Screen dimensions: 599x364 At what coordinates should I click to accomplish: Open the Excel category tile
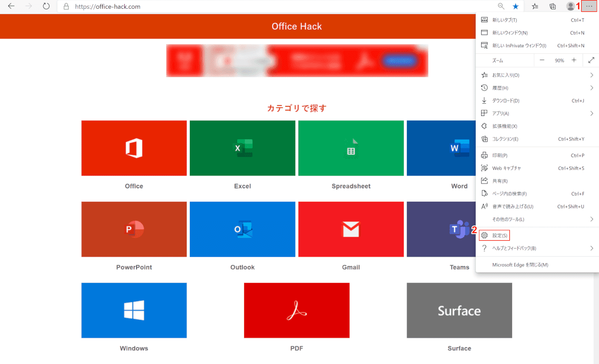[242, 148]
